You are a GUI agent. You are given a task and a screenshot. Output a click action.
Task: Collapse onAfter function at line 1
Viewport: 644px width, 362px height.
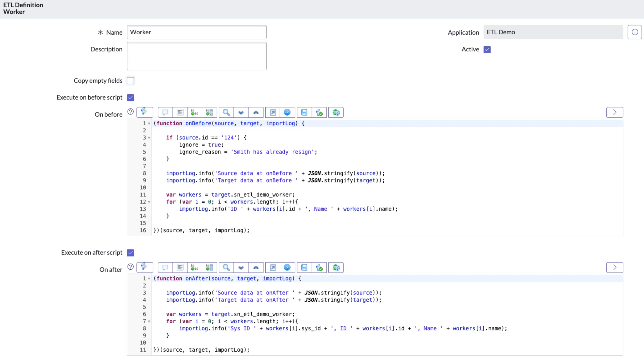pos(149,279)
